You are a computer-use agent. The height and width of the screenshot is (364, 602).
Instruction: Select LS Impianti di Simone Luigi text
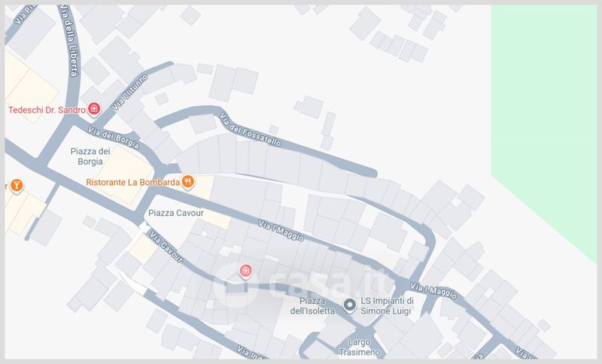click(387, 305)
